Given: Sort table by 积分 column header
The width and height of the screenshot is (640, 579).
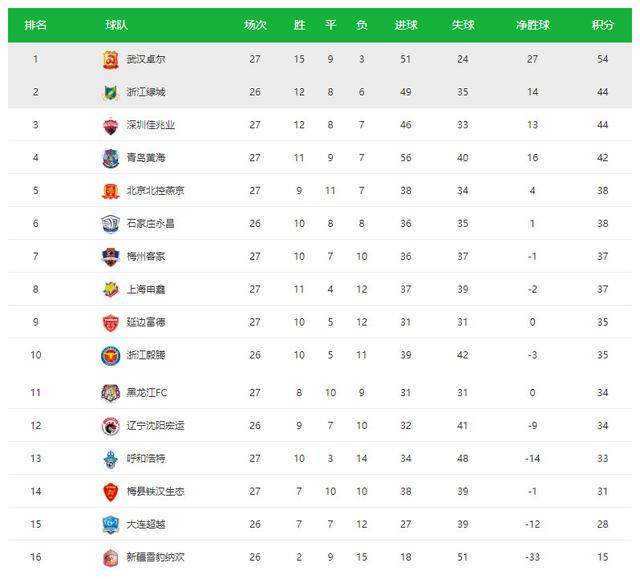Looking at the screenshot, I should tap(602, 25).
